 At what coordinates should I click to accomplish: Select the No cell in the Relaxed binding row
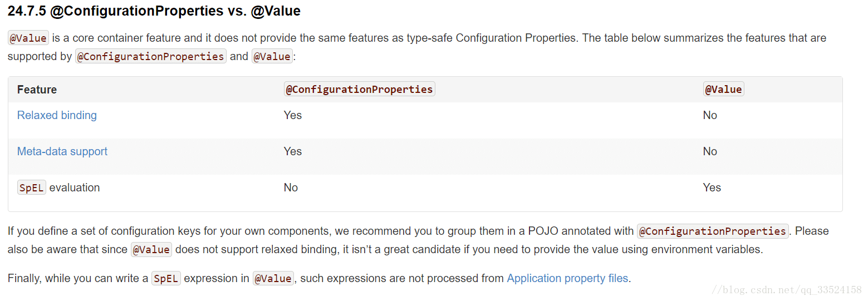pyautogui.click(x=710, y=115)
